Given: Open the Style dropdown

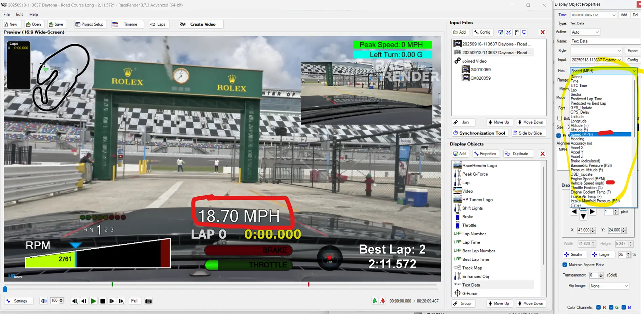Looking at the screenshot, I should click(x=596, y=51).
